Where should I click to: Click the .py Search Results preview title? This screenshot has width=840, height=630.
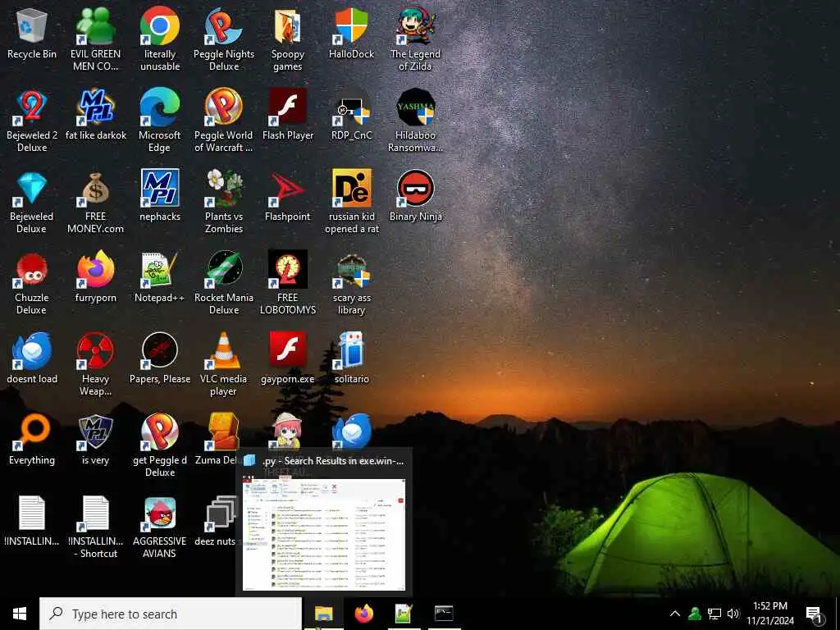coord(333,461)
